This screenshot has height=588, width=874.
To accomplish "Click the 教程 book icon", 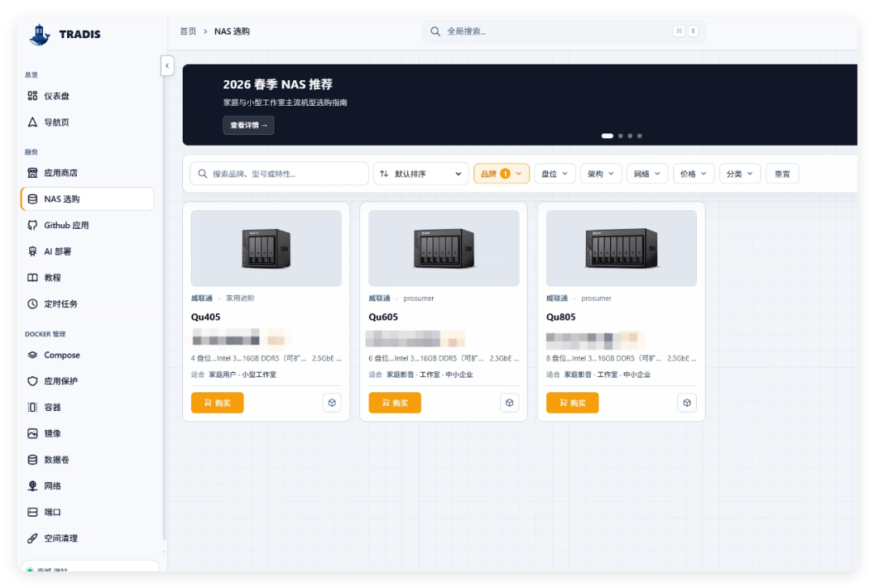I will click(33, 277).
